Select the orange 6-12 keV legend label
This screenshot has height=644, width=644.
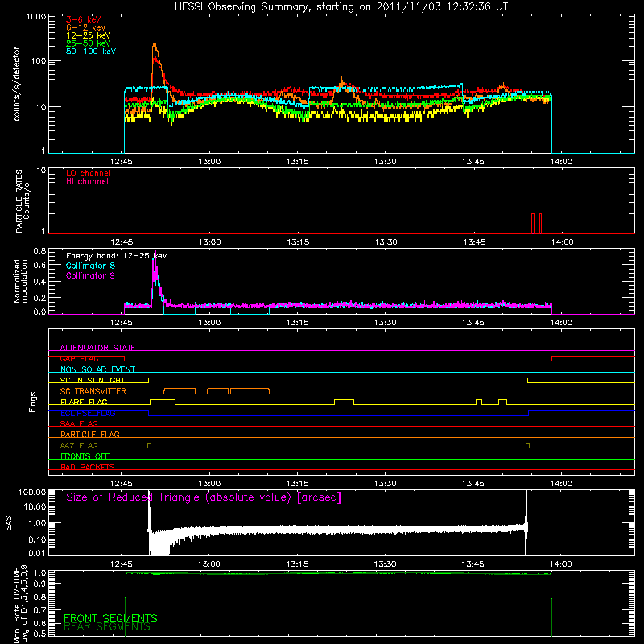[86, 27]
